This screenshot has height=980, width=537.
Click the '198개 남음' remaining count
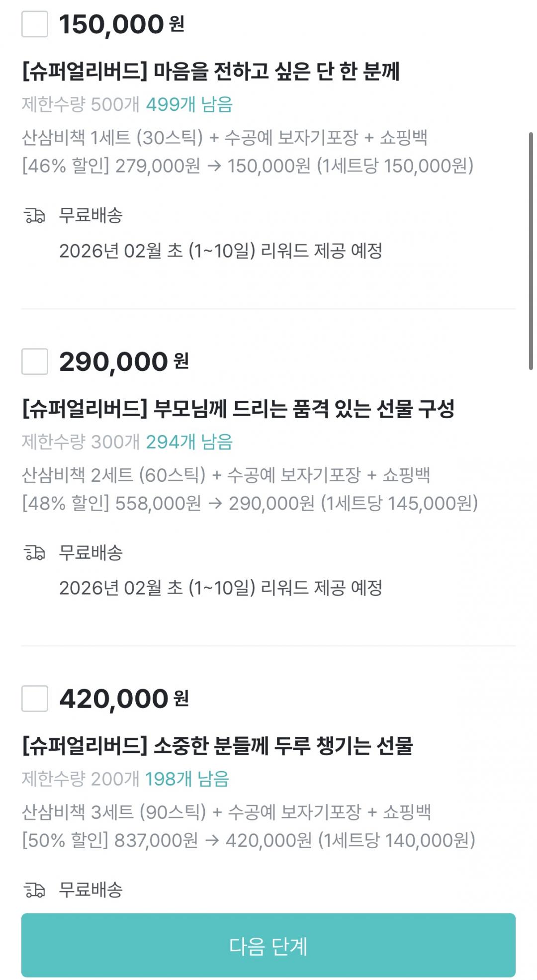click(187, 779)
